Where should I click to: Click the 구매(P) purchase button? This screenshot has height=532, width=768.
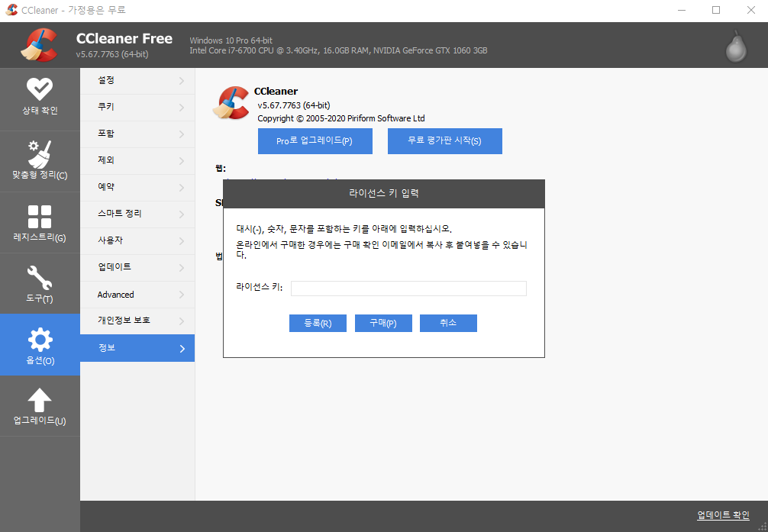pos(383,324)
